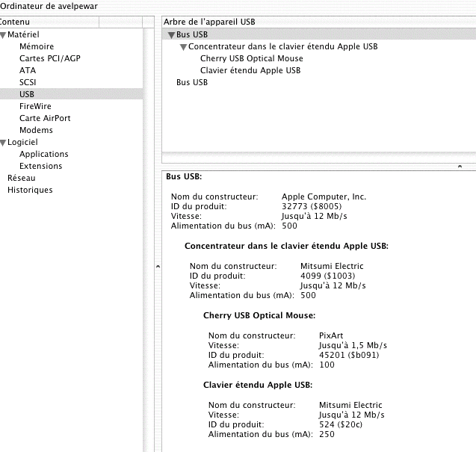Open the Réseau section
The width and height of the screenshot is (476, 452).
[x=21, y=178]
